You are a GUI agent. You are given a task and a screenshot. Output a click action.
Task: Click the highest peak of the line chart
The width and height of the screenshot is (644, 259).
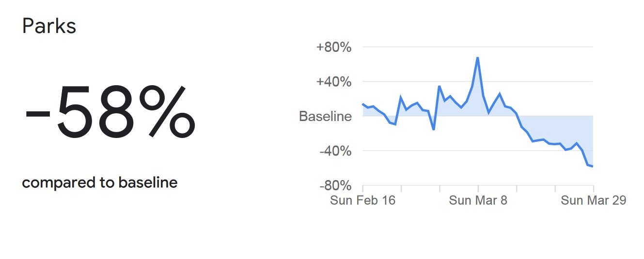point(478,58)
